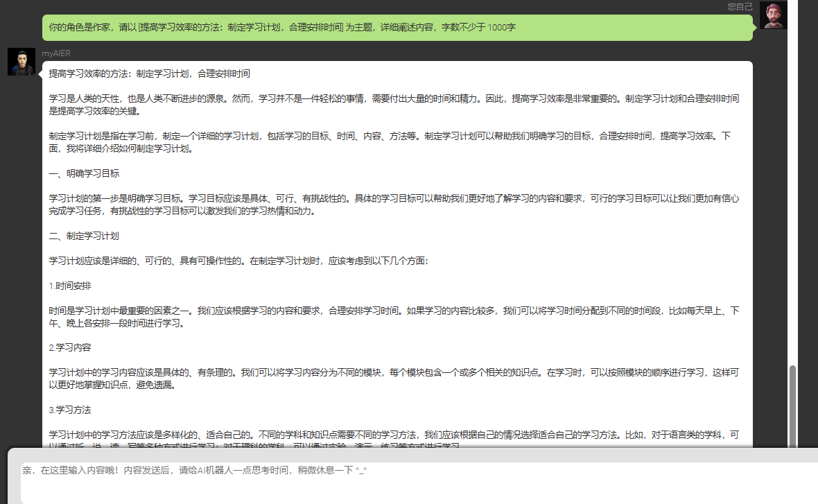818x504 pixels.
Task: Click the subheading "1.时间安排"
Action: tap(70, 286)
